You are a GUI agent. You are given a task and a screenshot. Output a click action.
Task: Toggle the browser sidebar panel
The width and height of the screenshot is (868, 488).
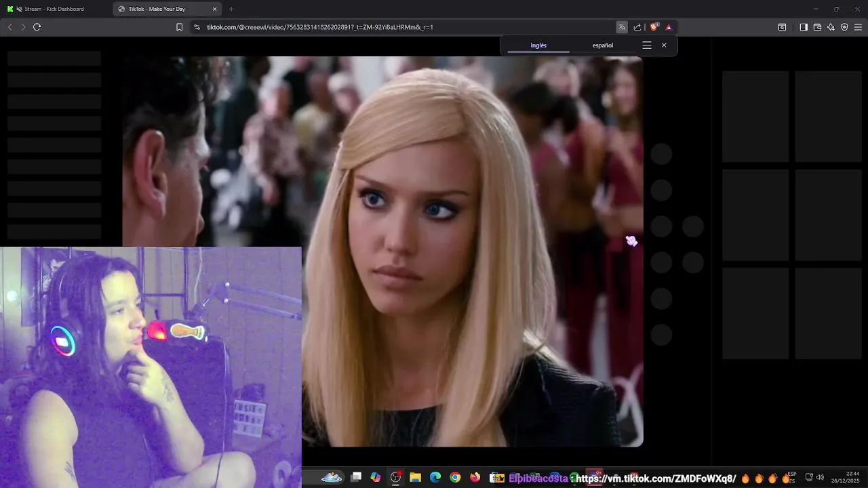804,27
